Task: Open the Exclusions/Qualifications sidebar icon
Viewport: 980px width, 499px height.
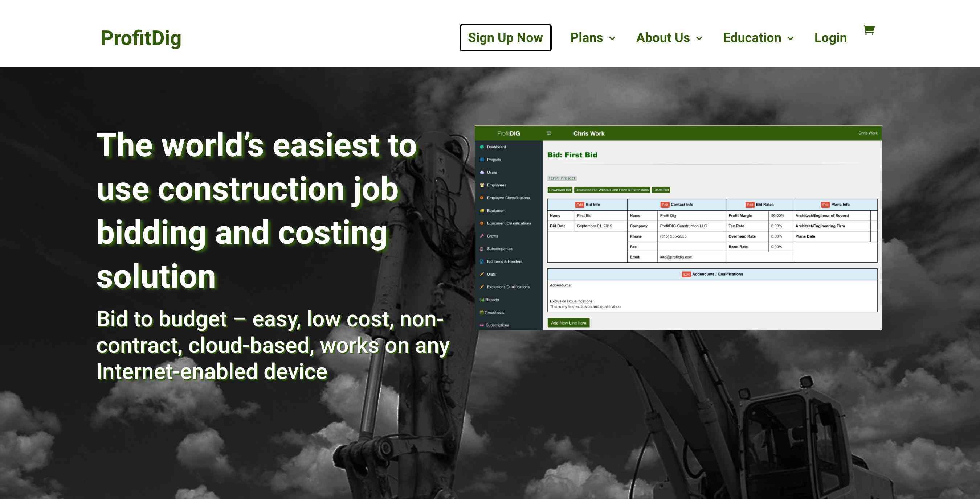Action: [482, 287]
